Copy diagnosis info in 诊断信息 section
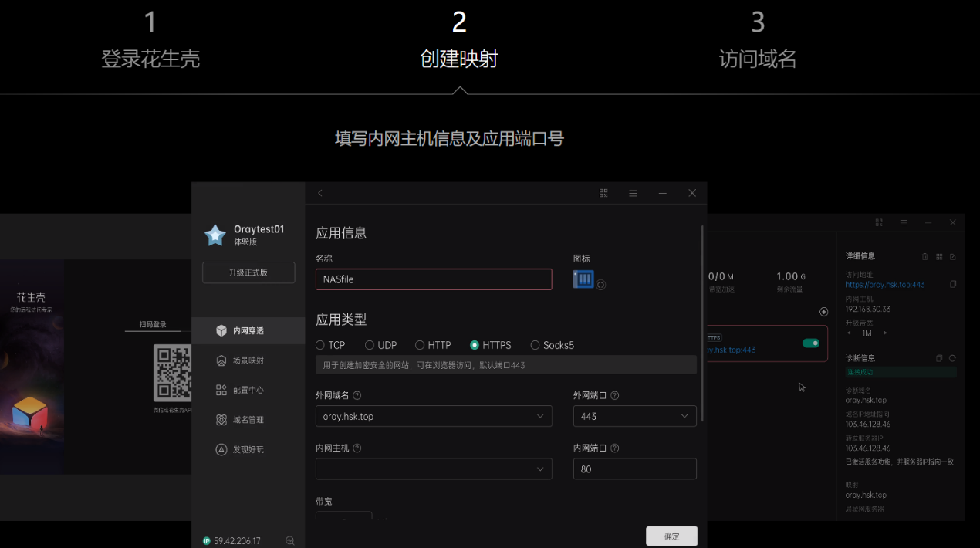Screen dimensions: 980x548 (939, 358)
